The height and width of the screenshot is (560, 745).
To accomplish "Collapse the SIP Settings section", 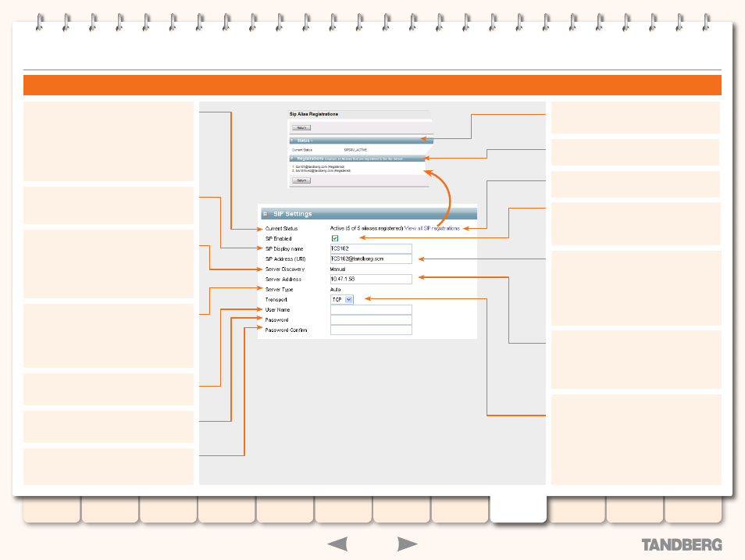I will (265, 214).
